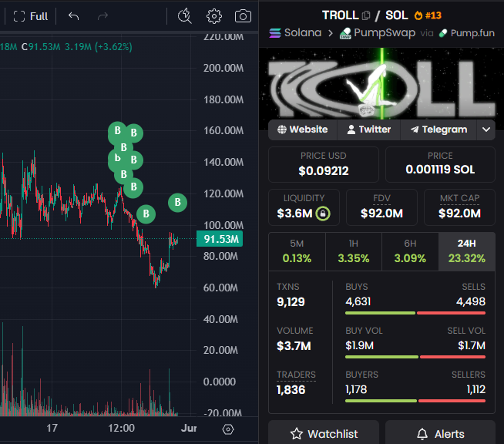504x444 pixels.
Task: Redo the chart action
Action: tap(102, 16)
